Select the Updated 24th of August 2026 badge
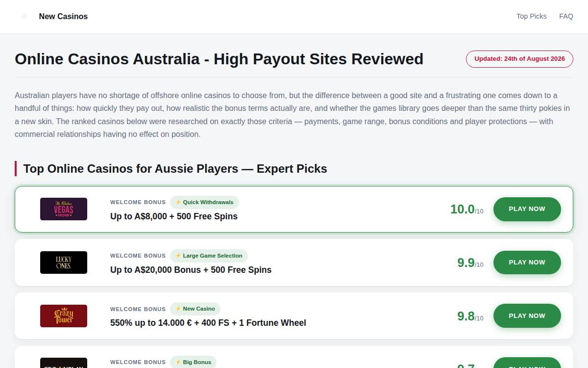 (519, 59)
